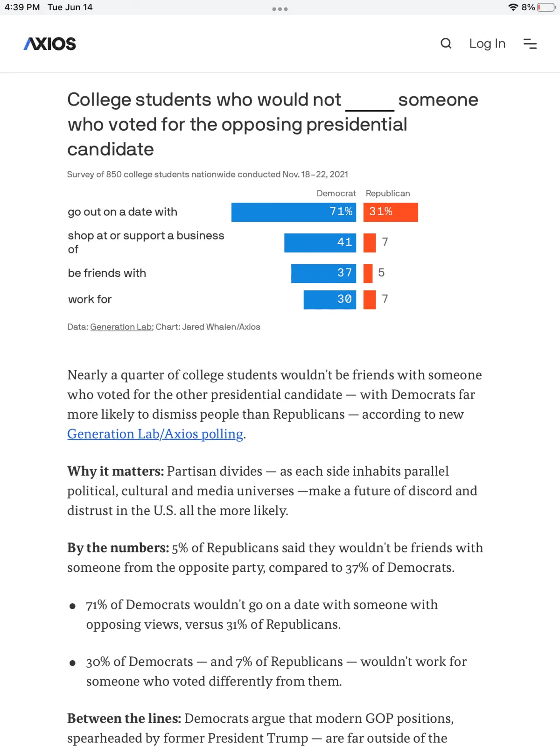Click the Log In link
The image size is (560, 747).
pyautogui.click(x=487, y=44)
